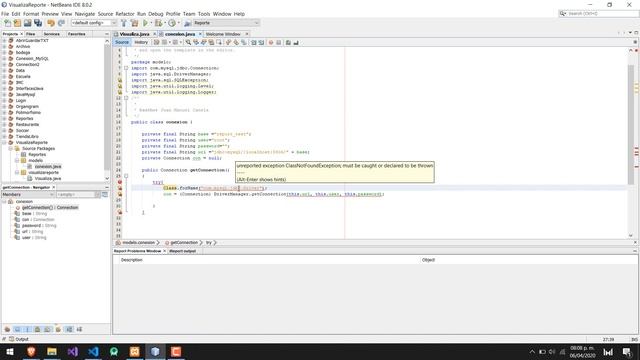640x360 pixels.
Task: Click the editor Find Selection magnifier icon
Action: pos(188,42)
